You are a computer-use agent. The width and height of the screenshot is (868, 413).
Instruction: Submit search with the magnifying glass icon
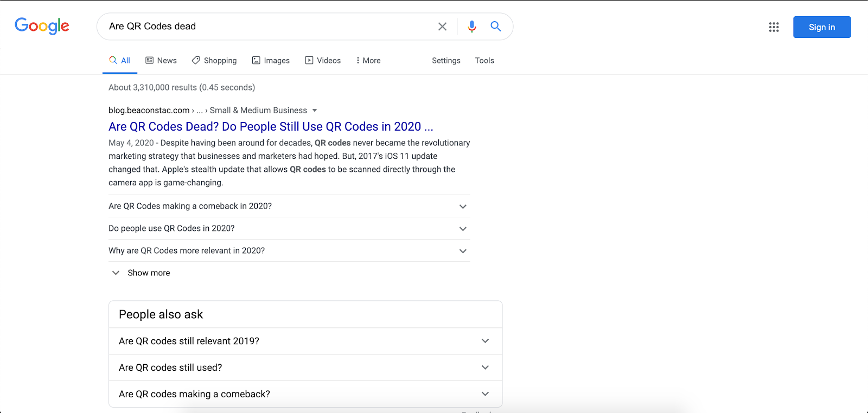(x=495, y=26)
